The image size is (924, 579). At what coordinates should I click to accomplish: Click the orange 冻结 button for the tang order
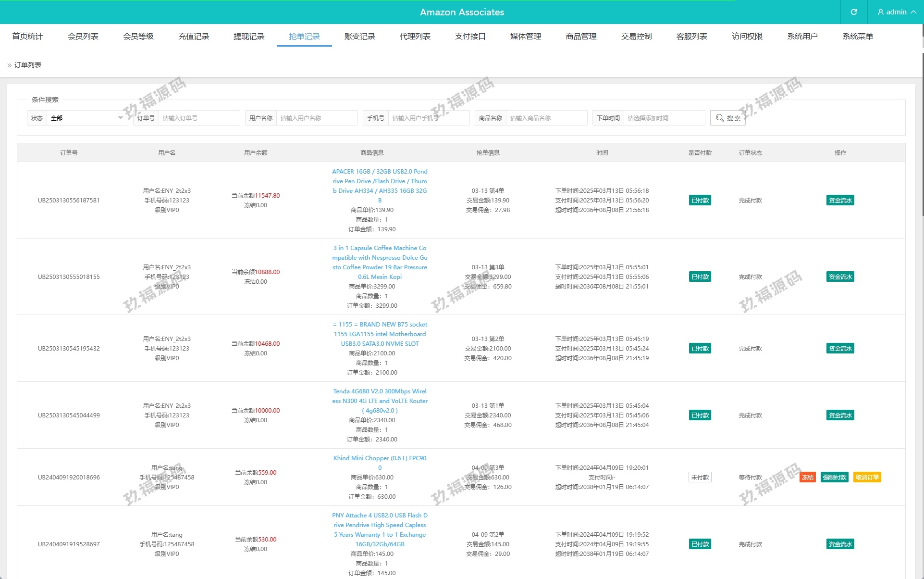tap(807, 477)
